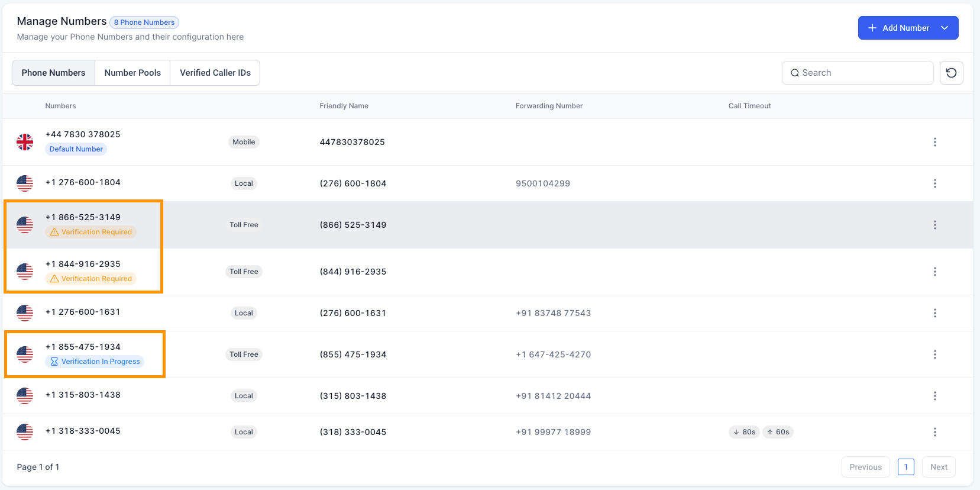Click the number +1 318-333-0045

pyautogui.click(x=83, y=431)
